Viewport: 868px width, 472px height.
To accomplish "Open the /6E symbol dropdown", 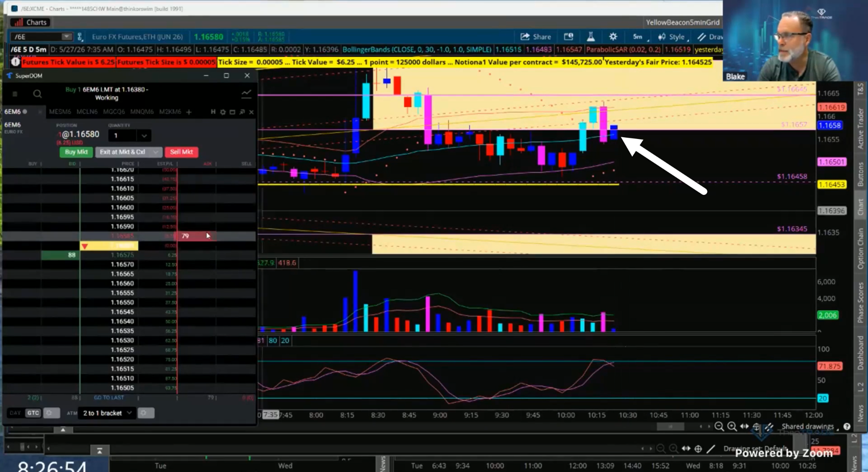I will coord(67,37).
